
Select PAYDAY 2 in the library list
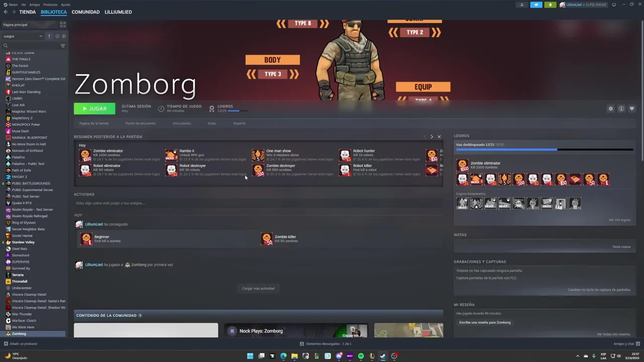(20, 177)
